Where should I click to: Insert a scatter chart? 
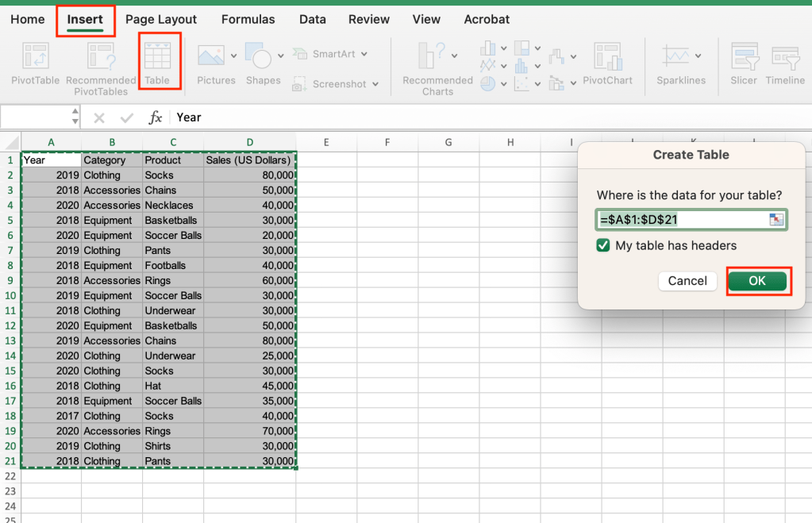(521, 83)
